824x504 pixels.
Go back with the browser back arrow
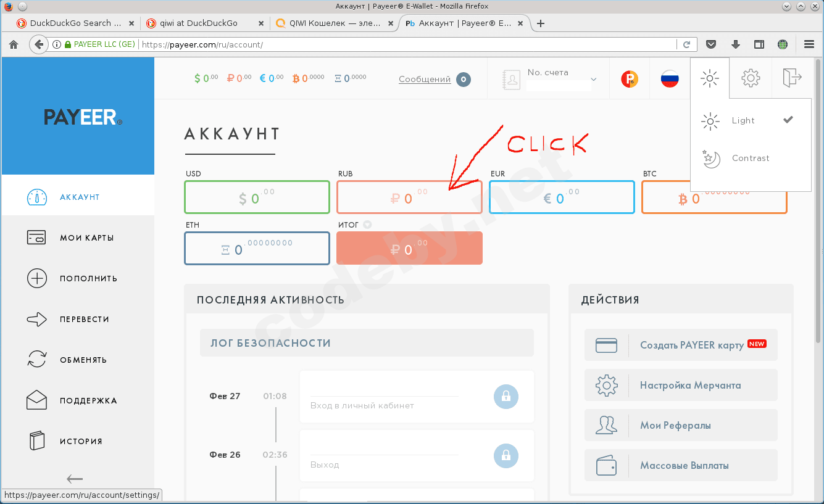(x=39, y=44)
